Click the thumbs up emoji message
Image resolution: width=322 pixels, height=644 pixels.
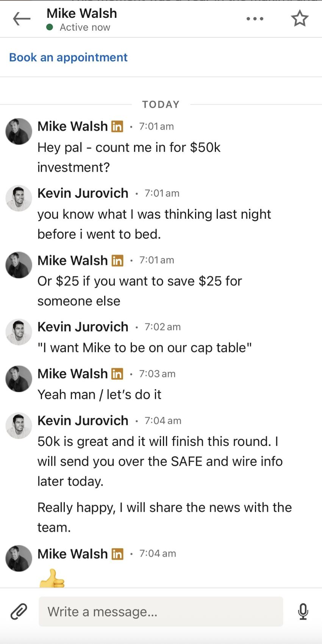[x=52, y=579]
